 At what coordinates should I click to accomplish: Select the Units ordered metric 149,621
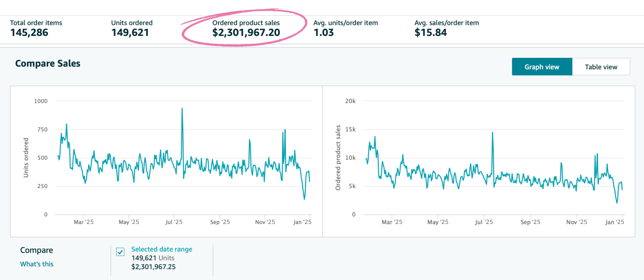click(130, 33)
